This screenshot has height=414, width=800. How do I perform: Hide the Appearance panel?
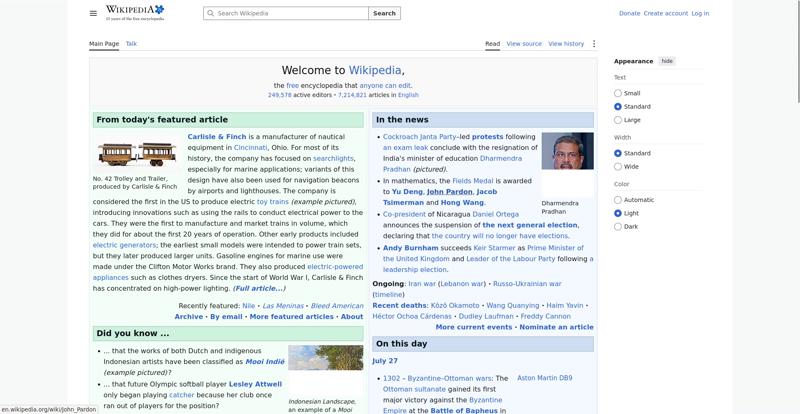click(667, 61)
